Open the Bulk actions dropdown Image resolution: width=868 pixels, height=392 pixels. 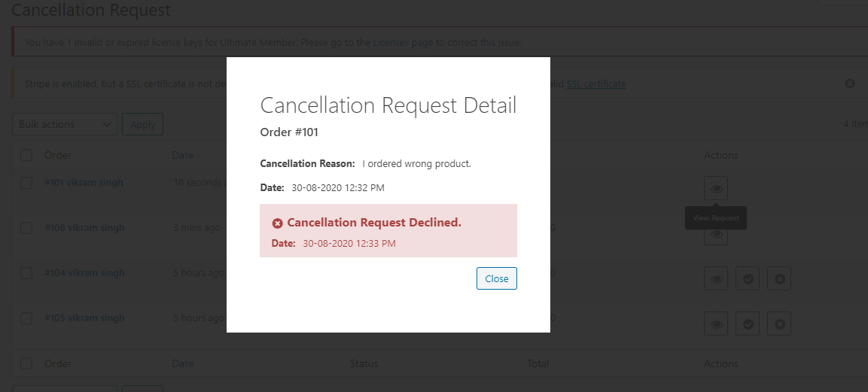click(65, 124)
